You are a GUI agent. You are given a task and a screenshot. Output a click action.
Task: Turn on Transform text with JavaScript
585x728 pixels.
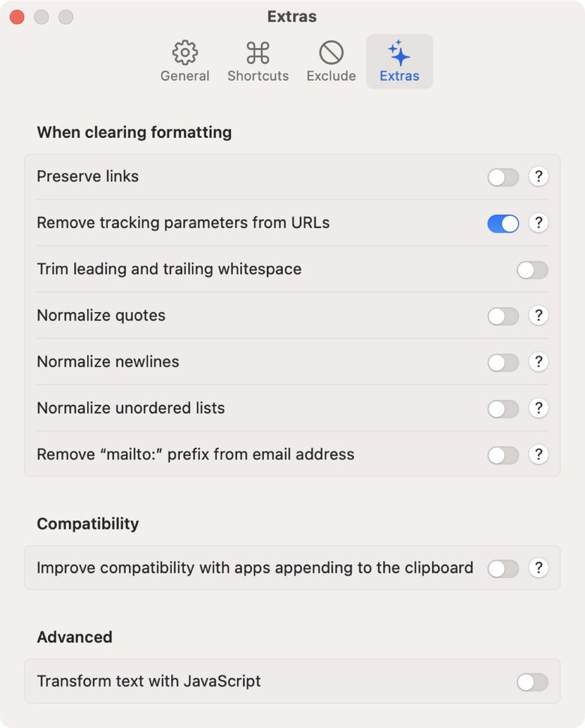tap(532, 682)
